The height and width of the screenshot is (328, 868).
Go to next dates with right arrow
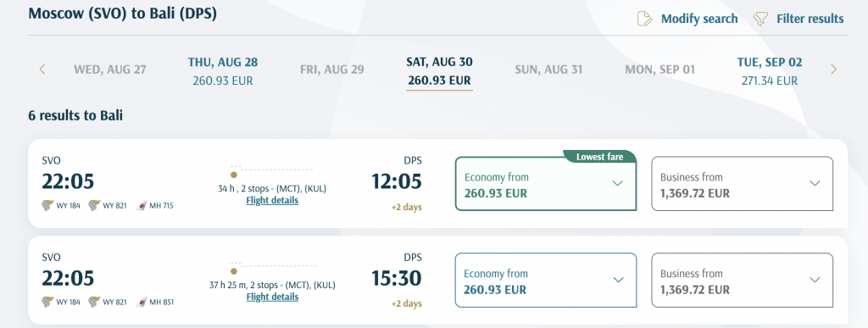point(834,69)
